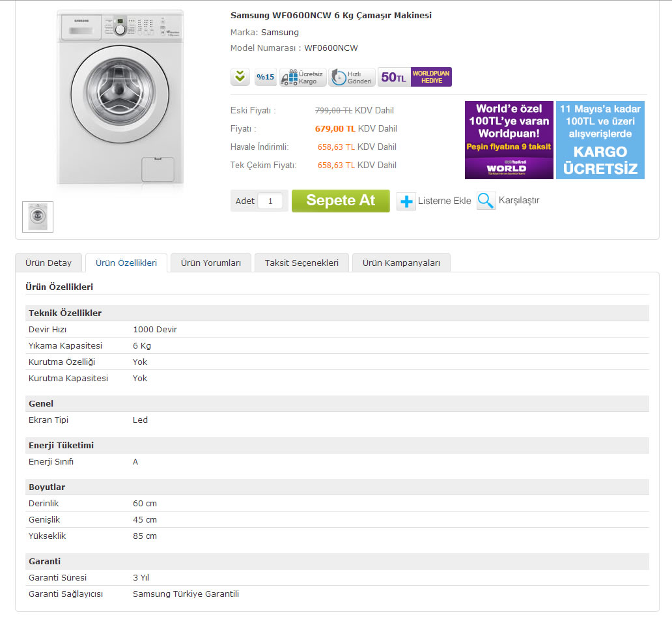Click the model number WF0600NCW value
The image size is (672, 619).
point(331,48)
